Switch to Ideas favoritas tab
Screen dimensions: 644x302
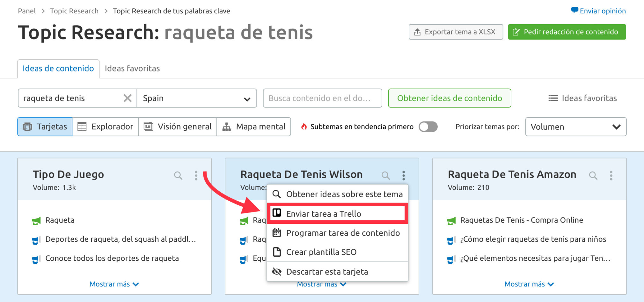pyautogui.click(x=132, y=68)
